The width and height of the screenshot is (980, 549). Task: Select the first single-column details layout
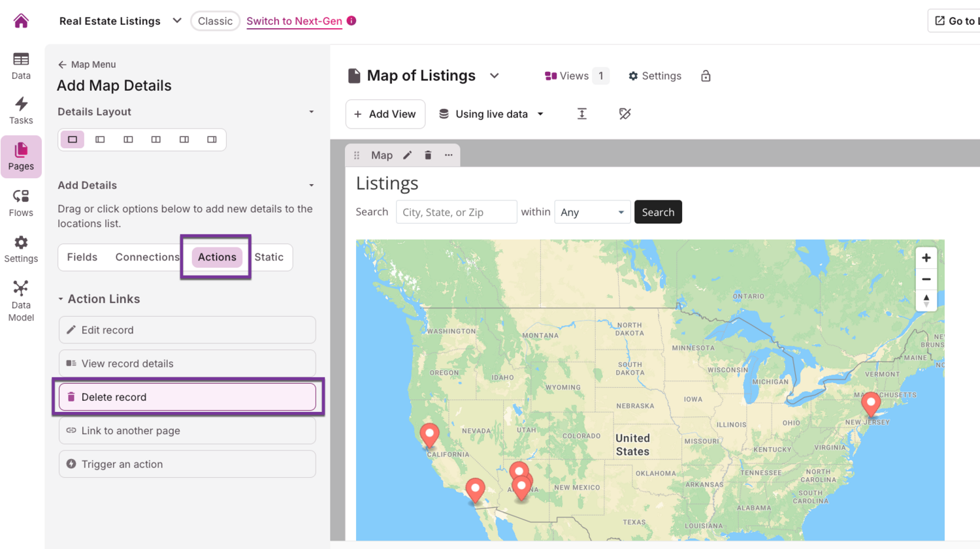click(x=73, y=140)
